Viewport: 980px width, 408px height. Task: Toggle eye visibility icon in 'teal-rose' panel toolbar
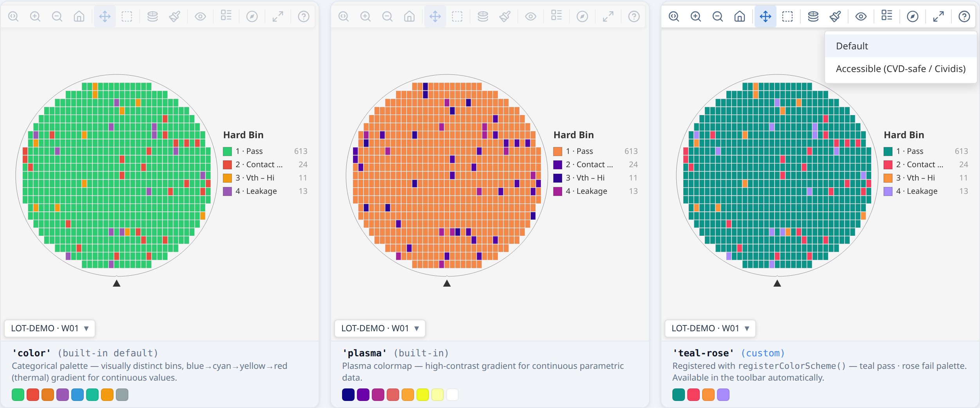(x=861, y=16)
